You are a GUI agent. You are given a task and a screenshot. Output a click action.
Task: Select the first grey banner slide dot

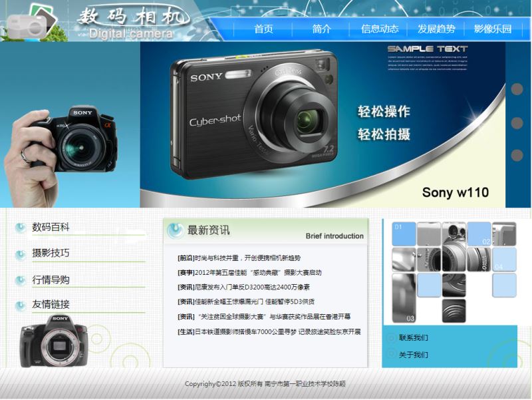pyautogui.click(x=517, y=89)
